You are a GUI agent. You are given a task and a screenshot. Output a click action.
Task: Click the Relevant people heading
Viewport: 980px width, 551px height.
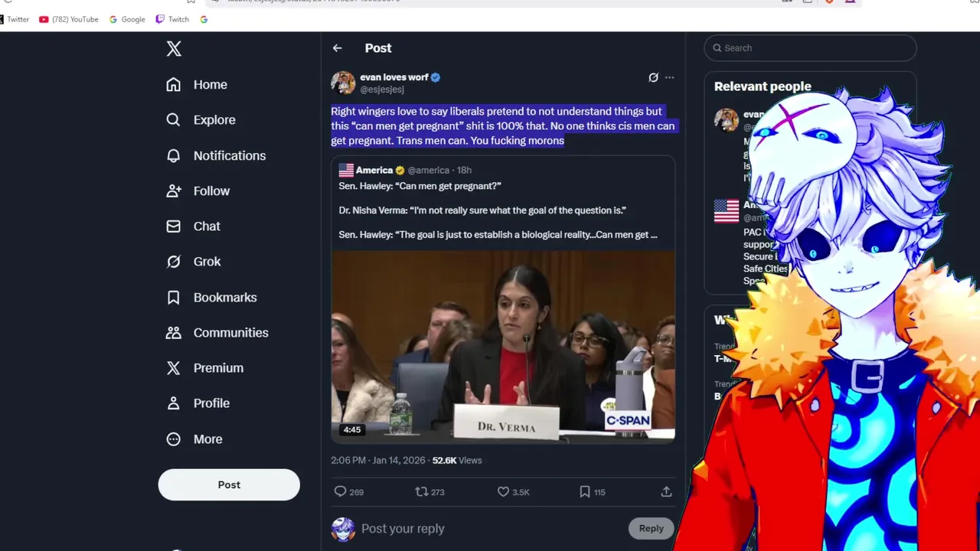tap(763, 86)
